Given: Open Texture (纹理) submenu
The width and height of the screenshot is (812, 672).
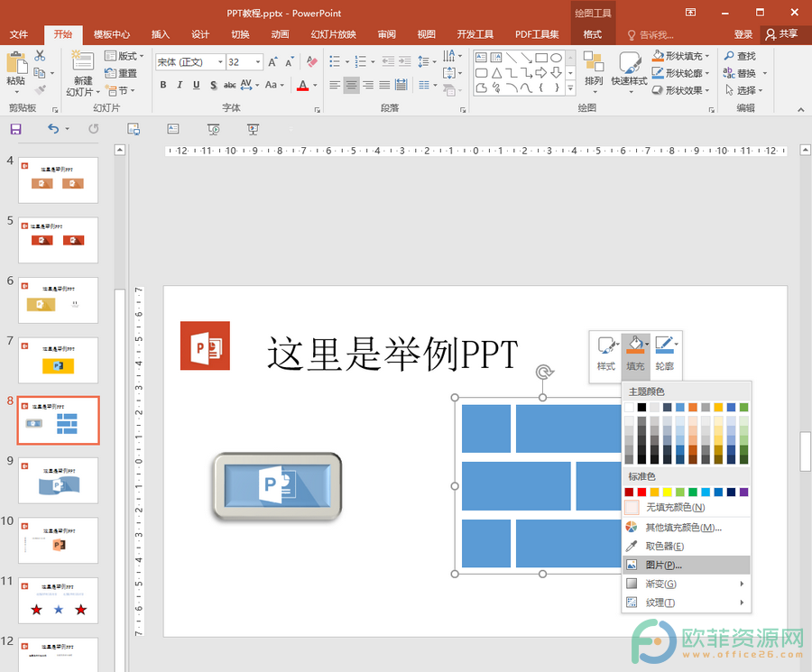Looking at the screenshot, I should [687, 603].
